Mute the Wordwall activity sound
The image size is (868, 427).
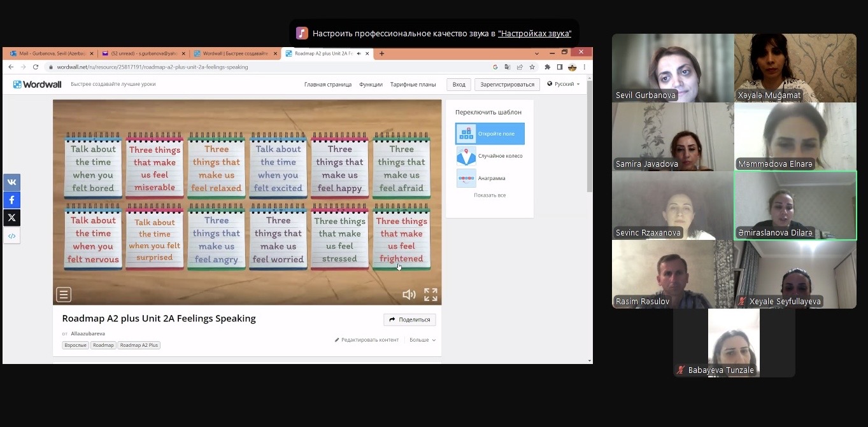click(409, 295)
